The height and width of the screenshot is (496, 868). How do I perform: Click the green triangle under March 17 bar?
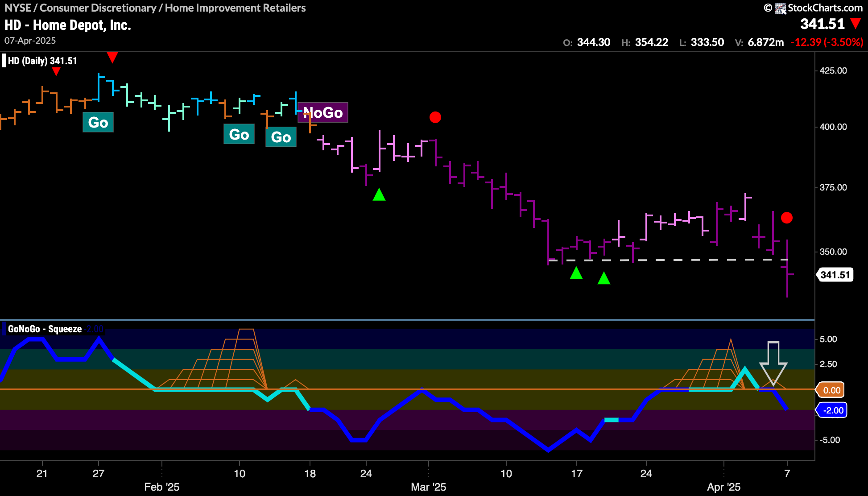576,273
